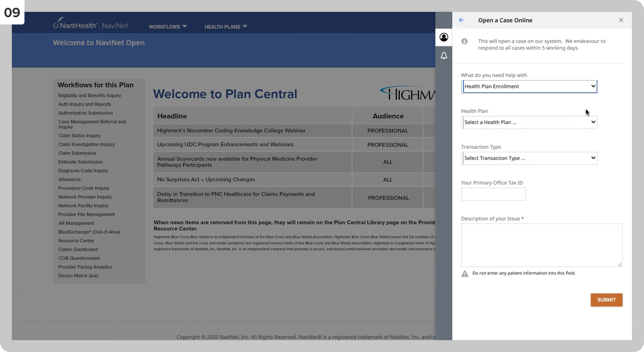Open AR Management workflow

76,223
